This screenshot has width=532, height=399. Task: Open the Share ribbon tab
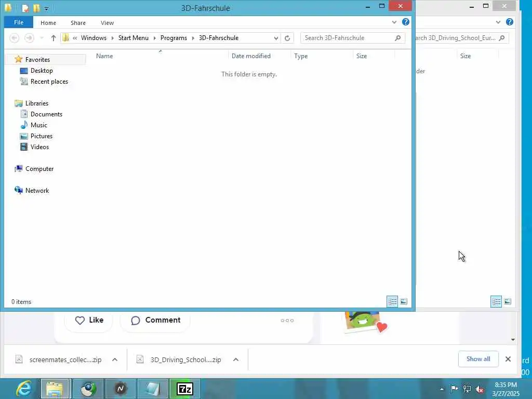(x=78, y=23)
